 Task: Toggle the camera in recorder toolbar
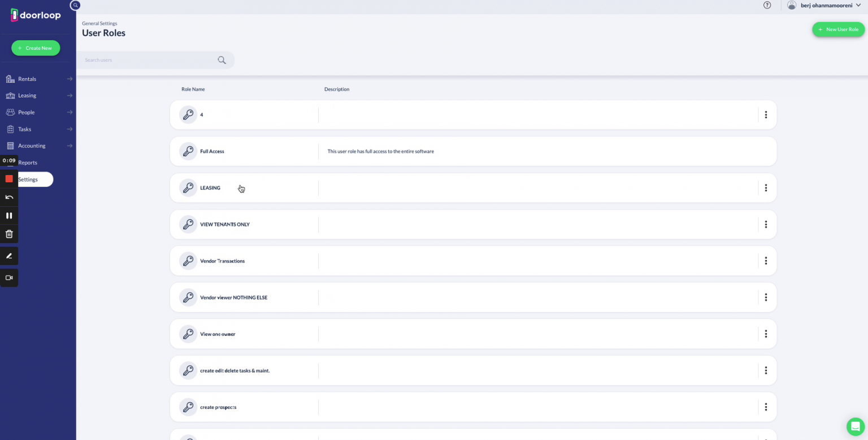(x=9, y=278)
